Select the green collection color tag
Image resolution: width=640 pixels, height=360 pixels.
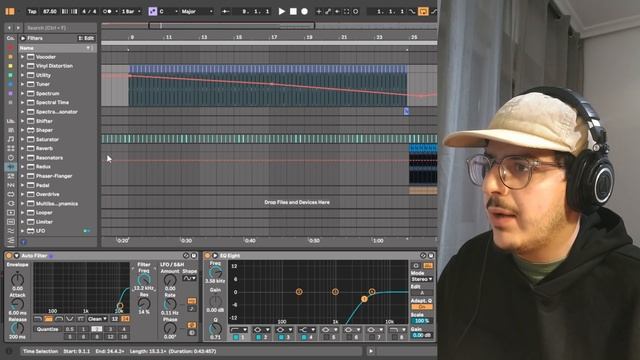coord(10,75)
